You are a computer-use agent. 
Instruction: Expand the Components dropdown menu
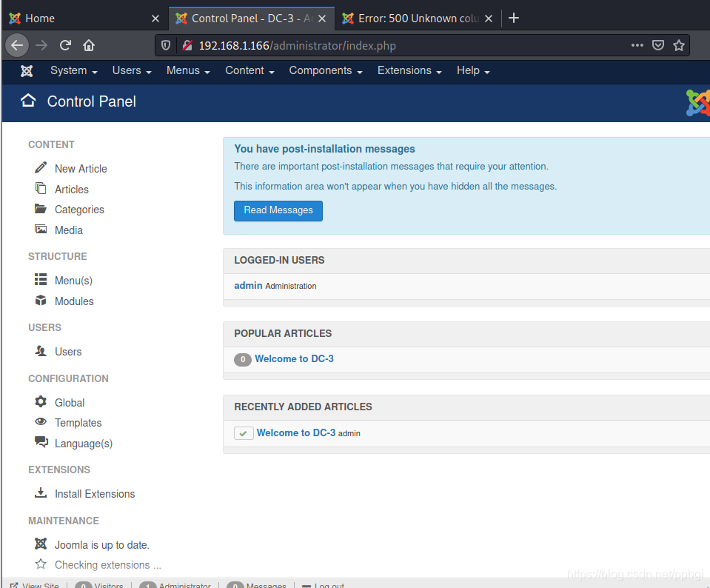[326, 70]
